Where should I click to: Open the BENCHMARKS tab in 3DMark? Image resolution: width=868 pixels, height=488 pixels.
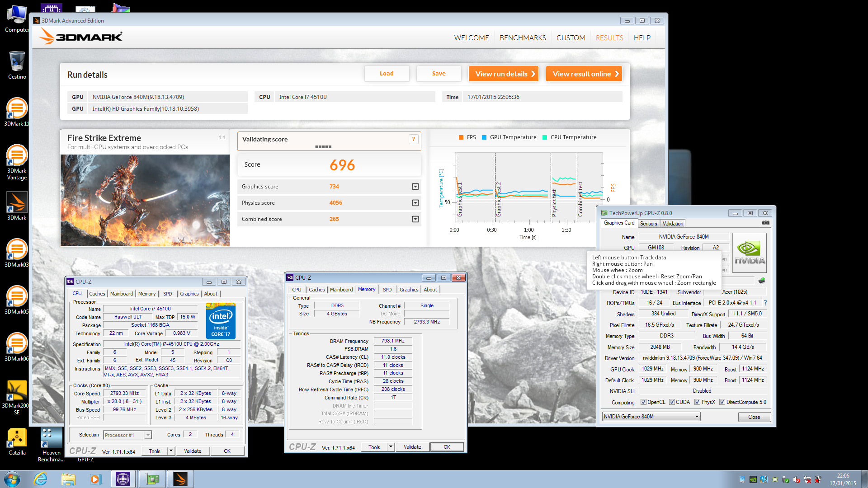click(523, 38)
